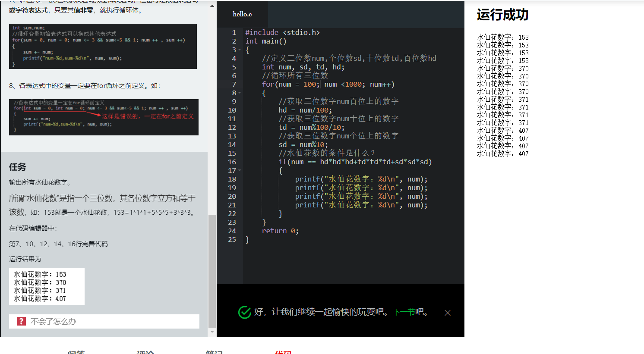The width and height of the screenshot is (644, 354).
Task: Click the printf statement on line 21
Action: [x=361, y=205]
